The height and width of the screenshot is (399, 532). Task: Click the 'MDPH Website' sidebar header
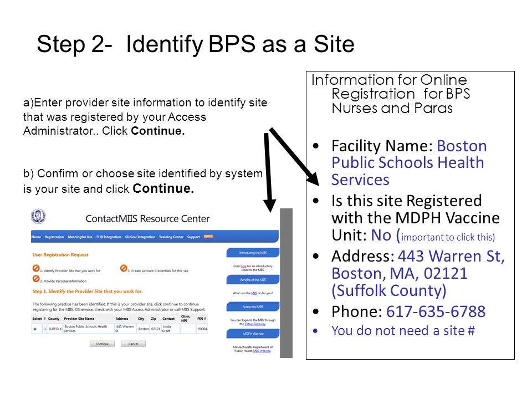253,334
